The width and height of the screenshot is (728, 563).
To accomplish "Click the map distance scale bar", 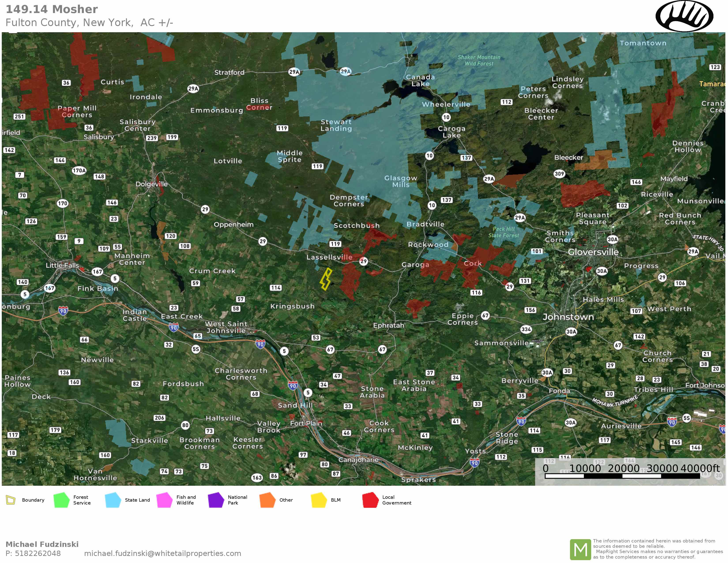I will [622, 476].
